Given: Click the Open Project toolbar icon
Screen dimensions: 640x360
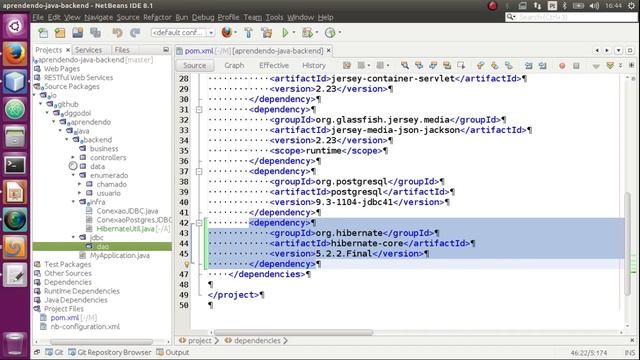Looking at the screenshot, I should coord(78,33).
